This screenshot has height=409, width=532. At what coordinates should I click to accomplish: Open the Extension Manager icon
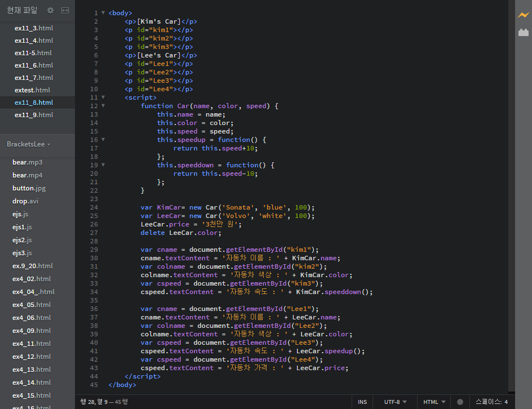pyautogui.click(x=524, y=33)
